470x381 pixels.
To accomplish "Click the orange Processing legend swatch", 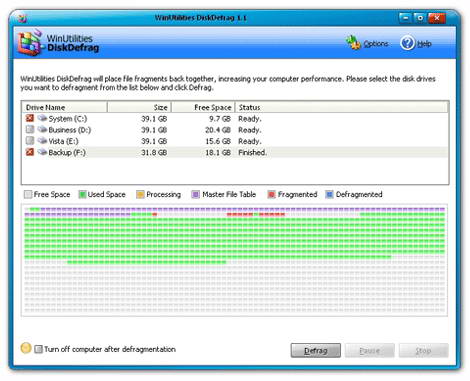I will click(140, 194).
